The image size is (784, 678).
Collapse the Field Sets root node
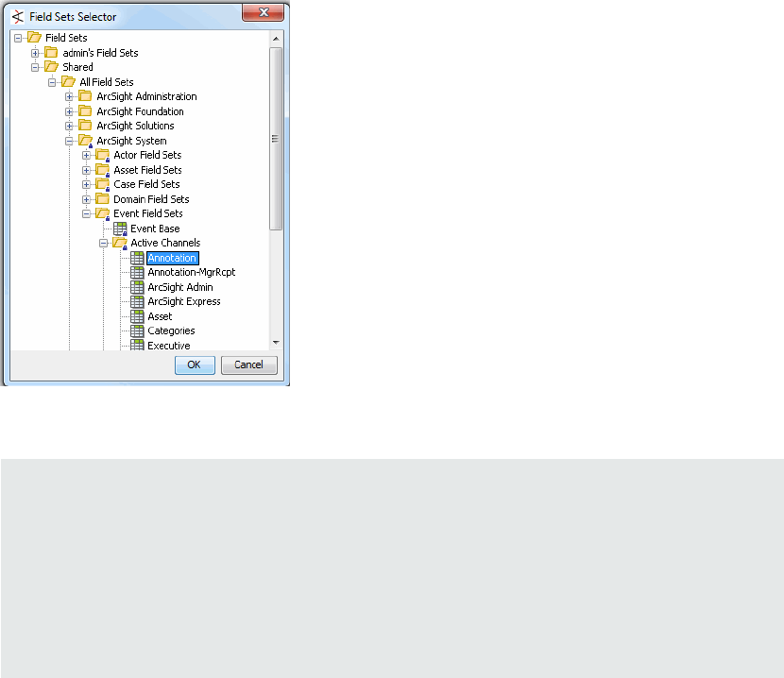click(x=18, y=38)
